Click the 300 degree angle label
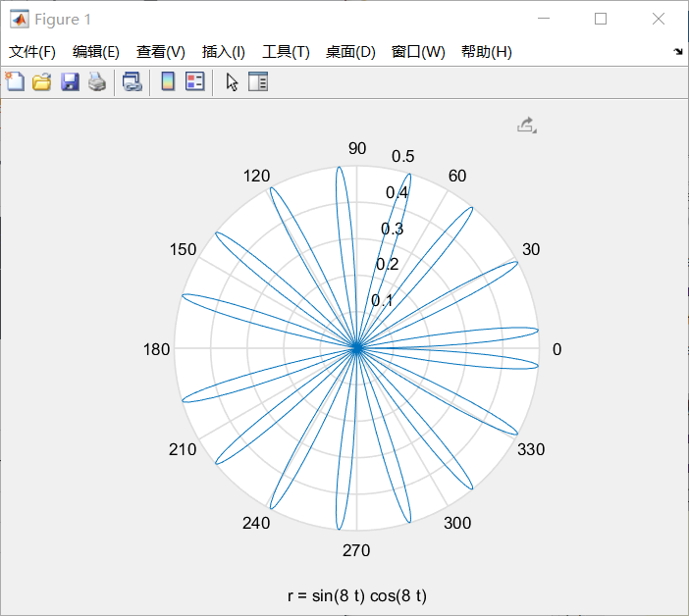This screenshot has height=616, width=689. [457, 523]
